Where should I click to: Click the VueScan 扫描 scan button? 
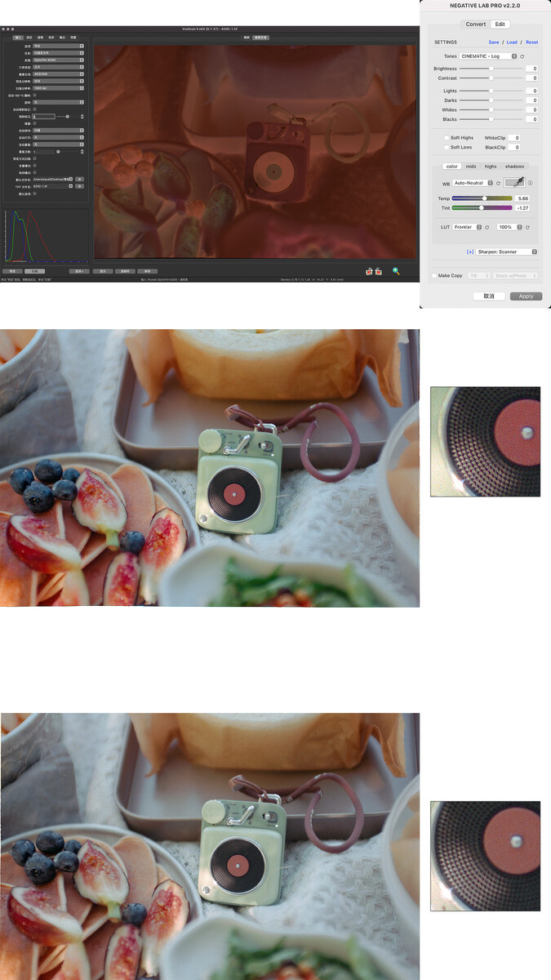[x=34, y=270]
